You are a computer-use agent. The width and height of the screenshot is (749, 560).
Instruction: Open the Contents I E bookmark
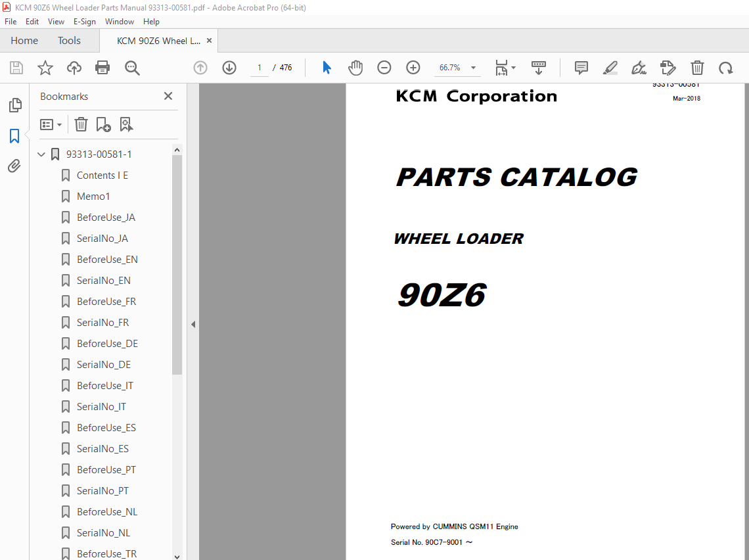tap(102, 175)
